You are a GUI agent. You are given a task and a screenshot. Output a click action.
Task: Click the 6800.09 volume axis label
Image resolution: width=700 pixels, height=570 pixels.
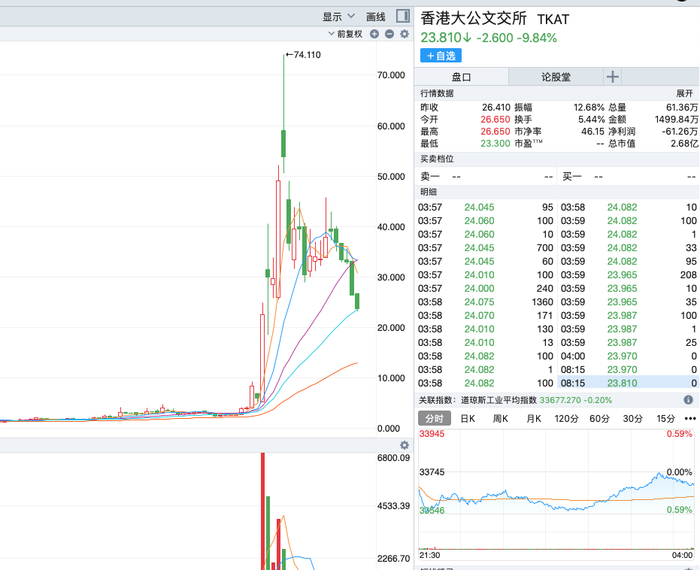coord(393,458)
